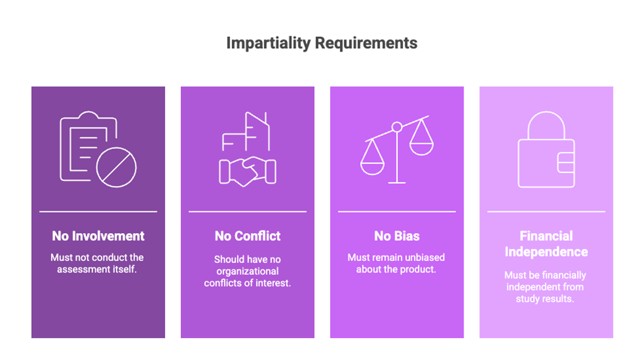The height and width of the screenshot is (346, 644).
Task: Click the divider line above 'No Conflict'
Action: tap(248, 212)
